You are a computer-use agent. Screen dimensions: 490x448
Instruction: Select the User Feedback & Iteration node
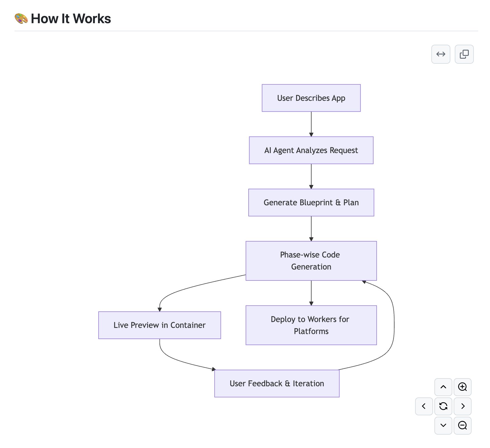[277, 383]
